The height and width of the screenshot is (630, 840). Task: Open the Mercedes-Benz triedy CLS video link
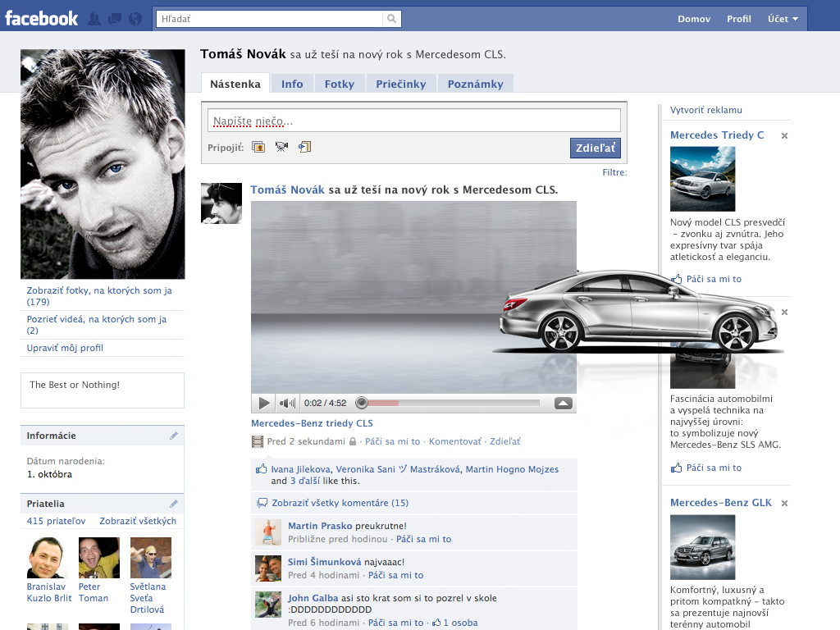tap(312, 423)
